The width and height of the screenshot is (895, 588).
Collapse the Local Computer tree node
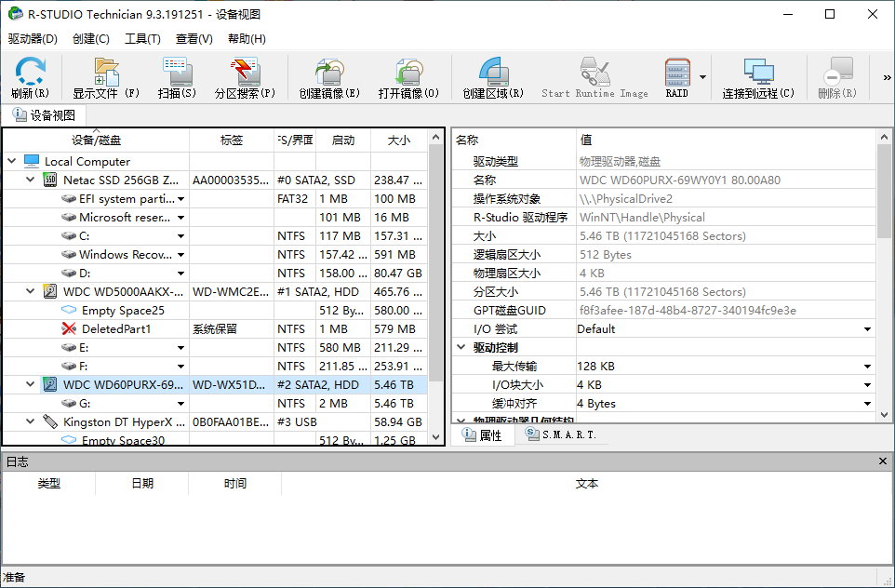pos(12,162)
